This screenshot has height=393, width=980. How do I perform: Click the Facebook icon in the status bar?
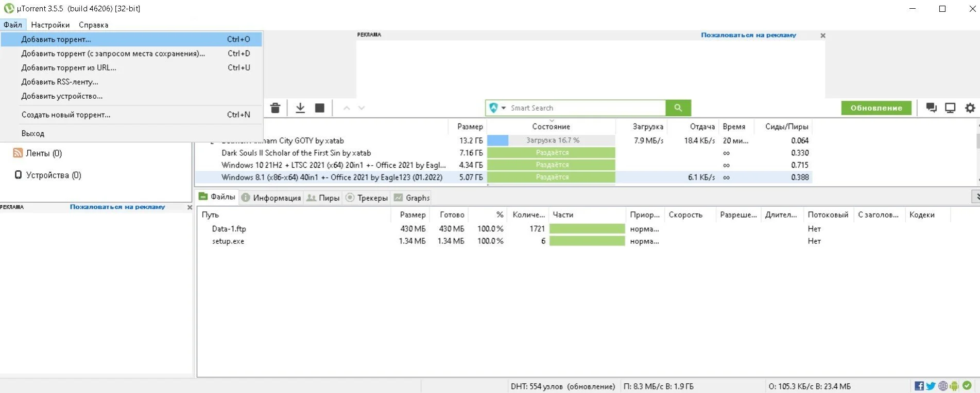coord(919,386)
